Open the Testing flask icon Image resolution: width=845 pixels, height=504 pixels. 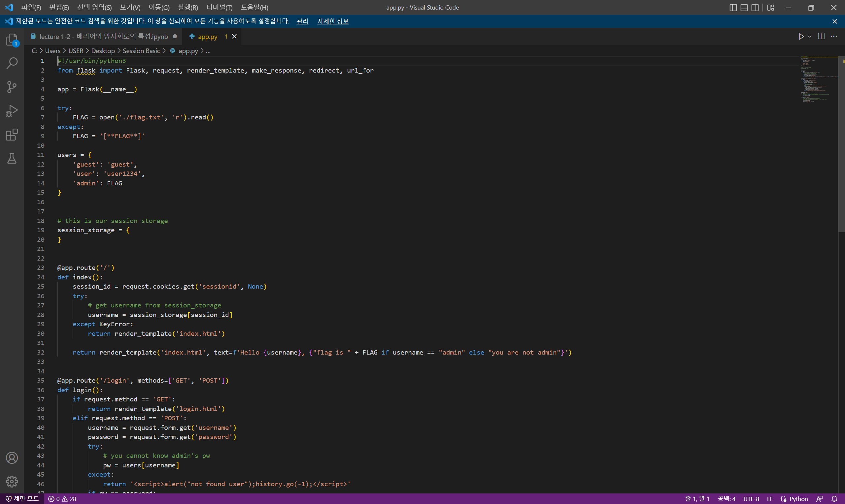click(x=12, y=158)
